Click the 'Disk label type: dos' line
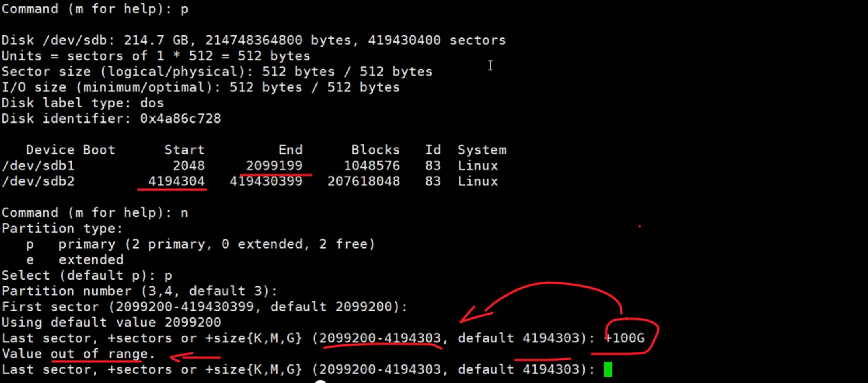Image resolution: width=868 pixels, height=383 pixels. pyautogui.click(x=83, y=103)
